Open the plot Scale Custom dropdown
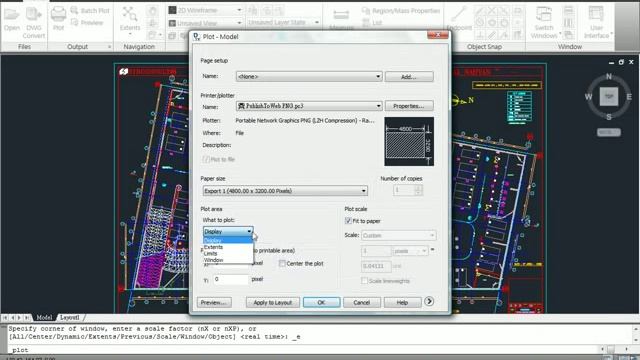Image resolution: width=640 pixels, height=360 pixels. coord(398,236)
